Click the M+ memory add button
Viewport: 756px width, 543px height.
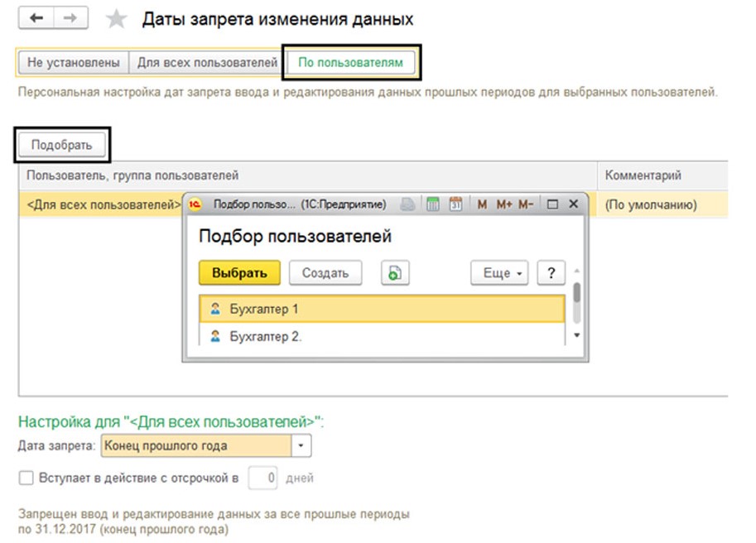[505, 204]
